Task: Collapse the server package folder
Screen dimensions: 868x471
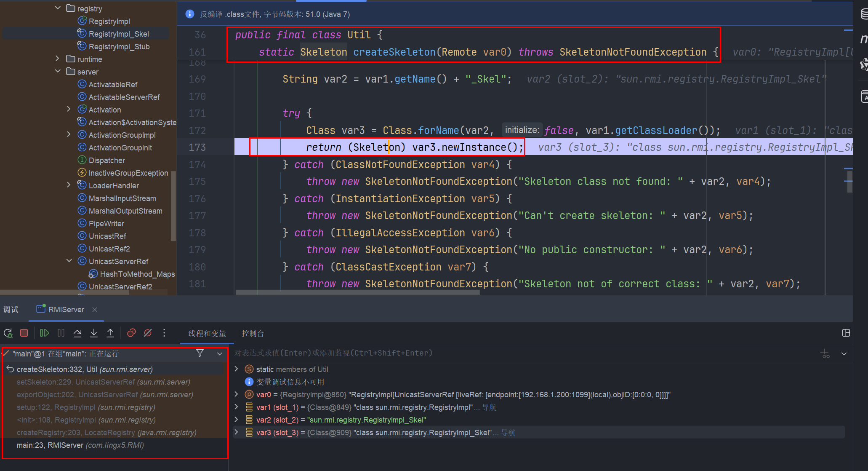Action: click(x=58, y=72)
